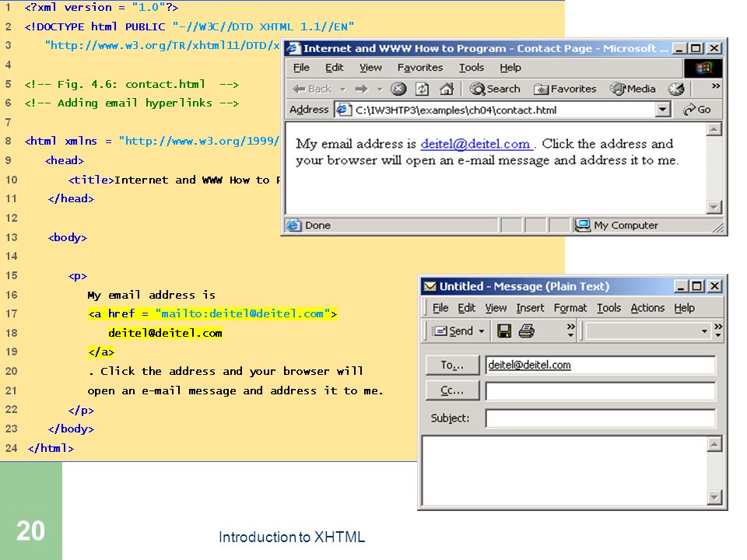The width and height of the screenshot is (747, 560).
Task: Open Actions menu in Message window
Action: 647,308
